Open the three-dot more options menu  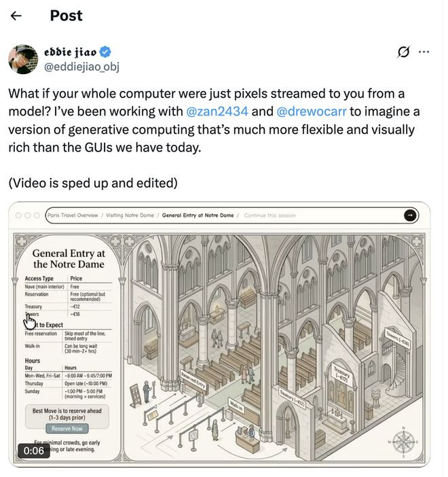pyautogui.click(x=424, y=52)
